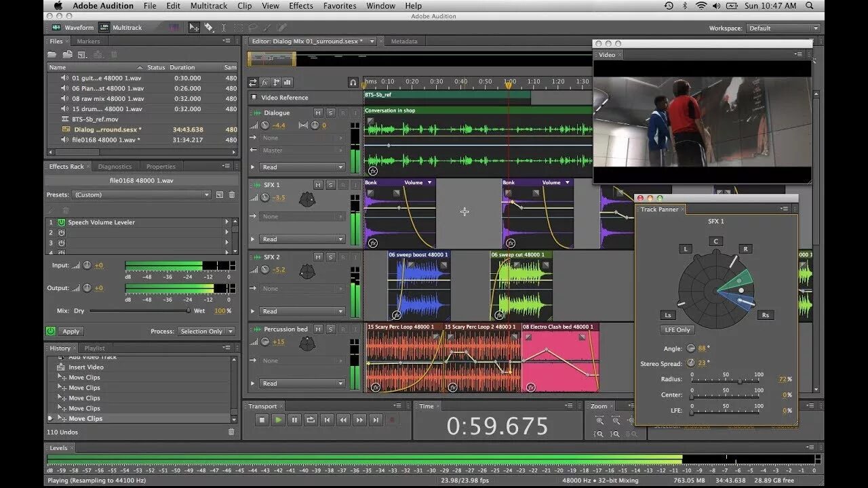The image size is (868, 488).
Task: Open Dialogue track Read automation dropdown
Action: [x=303, y=167]
